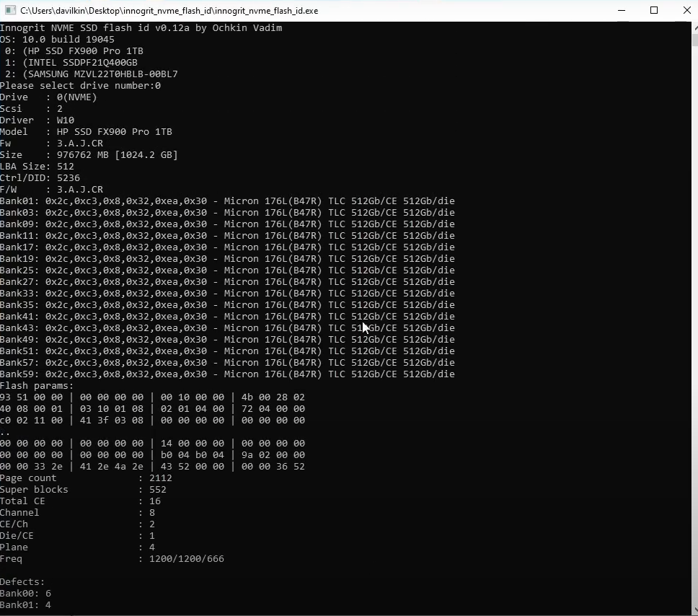This screenshot has height=616, width=698.
Task: Click the 'Ctrl/DID: 5236' line
Action: (40, 179)
